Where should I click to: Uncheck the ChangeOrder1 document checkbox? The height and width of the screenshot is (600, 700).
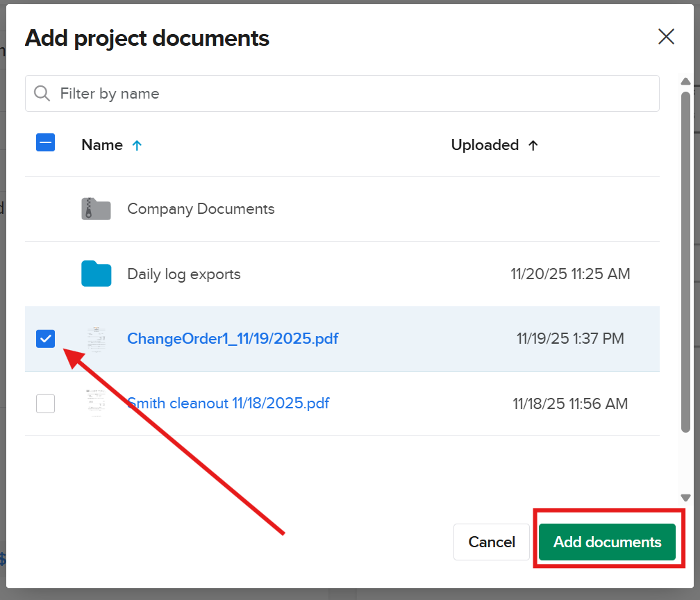pyautogui.click(x=45, y=339)
